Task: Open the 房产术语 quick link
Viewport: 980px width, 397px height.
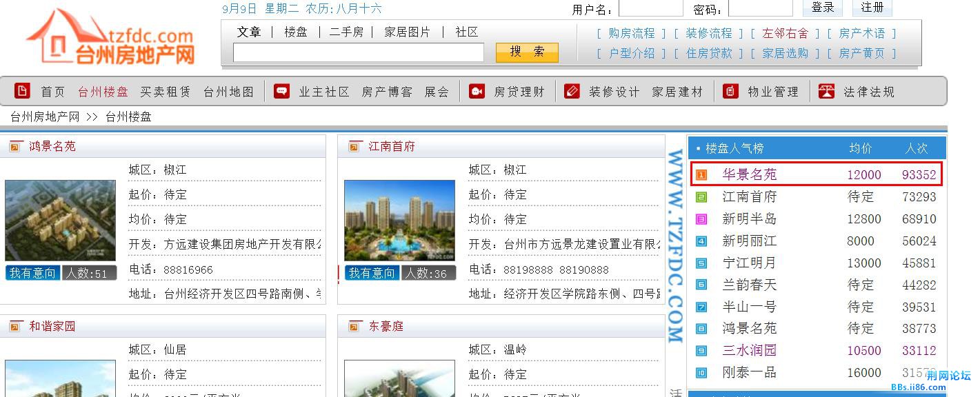Action: point(862,33)
